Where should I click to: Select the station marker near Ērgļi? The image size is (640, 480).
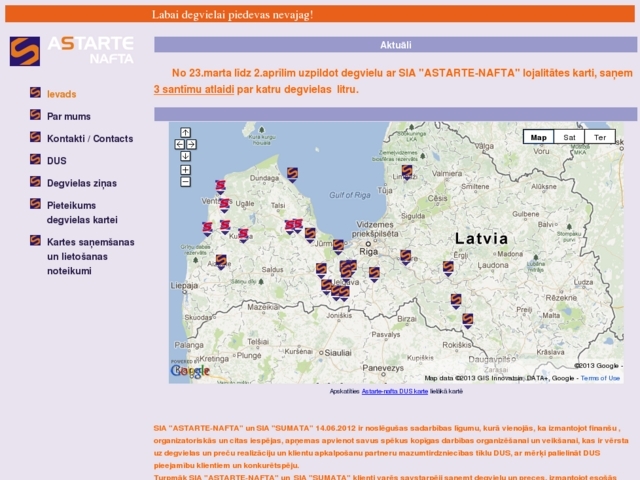pyautogui.click(x=448, y=268)
